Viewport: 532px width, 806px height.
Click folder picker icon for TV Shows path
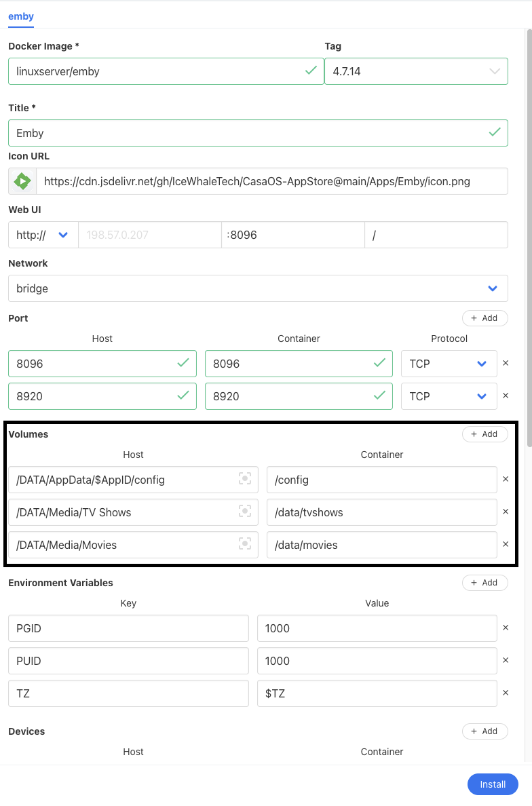click(x=245, y=512)
